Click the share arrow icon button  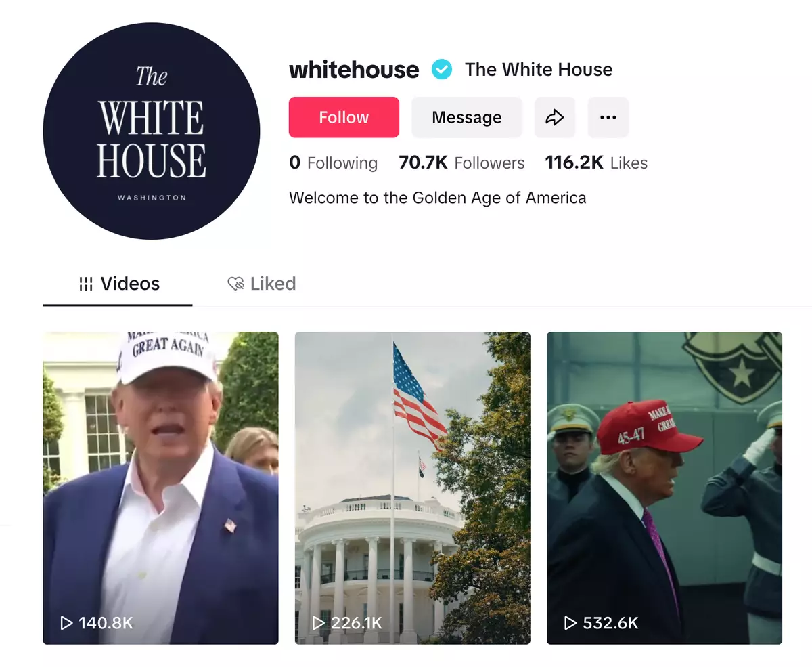coord(555,118)
